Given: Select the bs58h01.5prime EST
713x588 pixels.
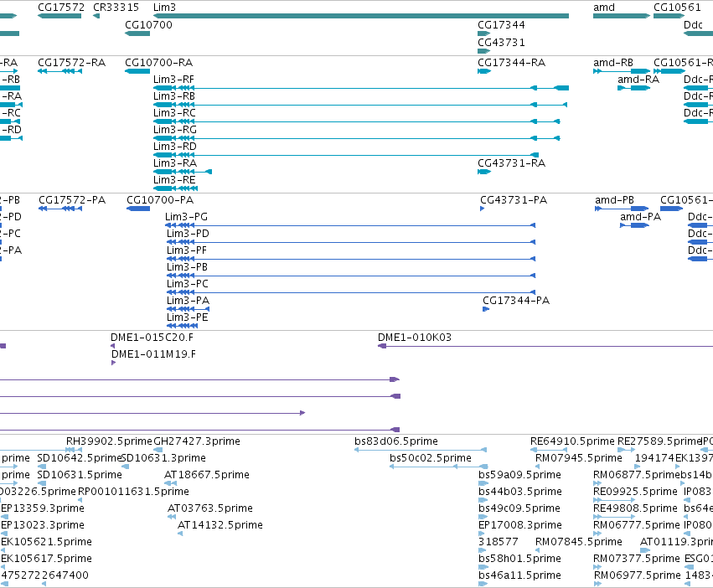Looking at the screenshot, I should tap(483, 567).
